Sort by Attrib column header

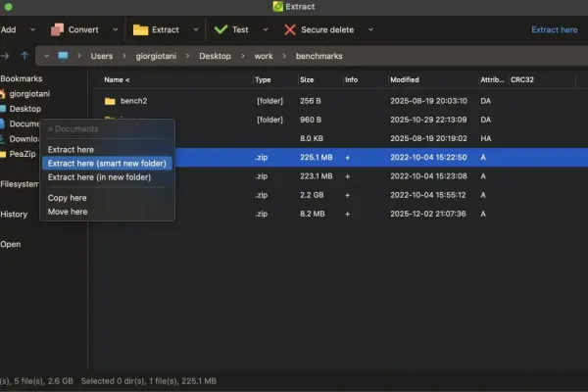click(492, 80)
